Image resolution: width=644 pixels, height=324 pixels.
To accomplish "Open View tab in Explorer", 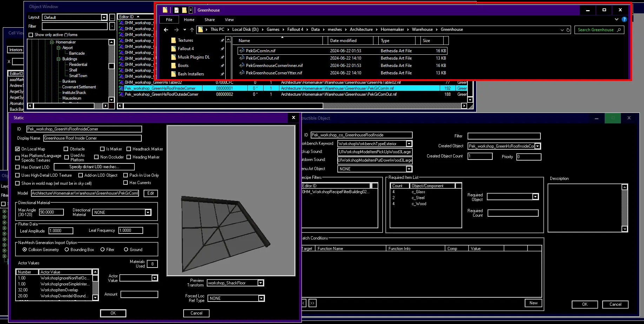I will [x=230, y=20].
